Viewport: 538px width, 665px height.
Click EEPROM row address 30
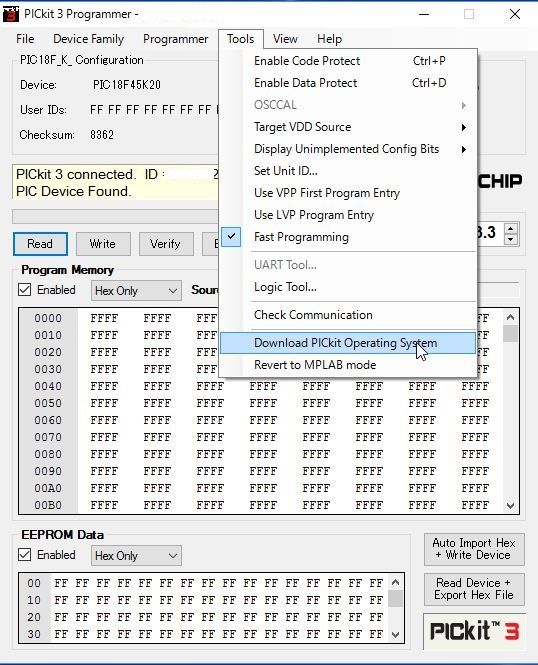[x=34, y=634]
